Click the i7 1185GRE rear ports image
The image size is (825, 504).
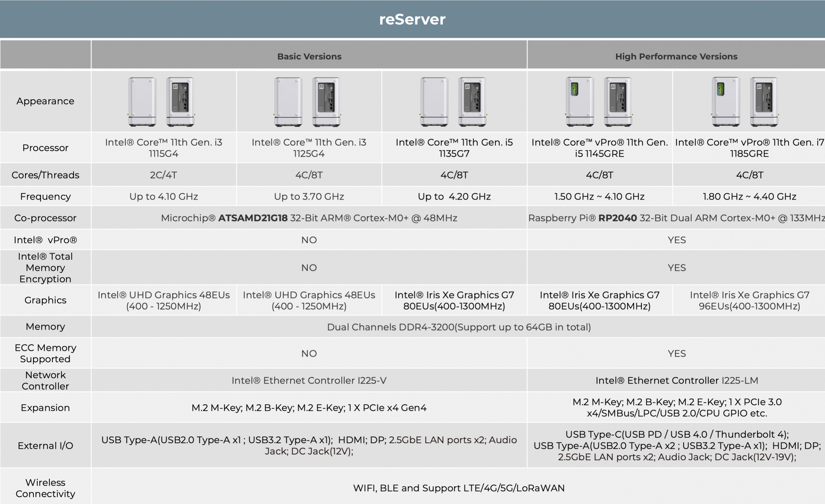pos(764,102)
